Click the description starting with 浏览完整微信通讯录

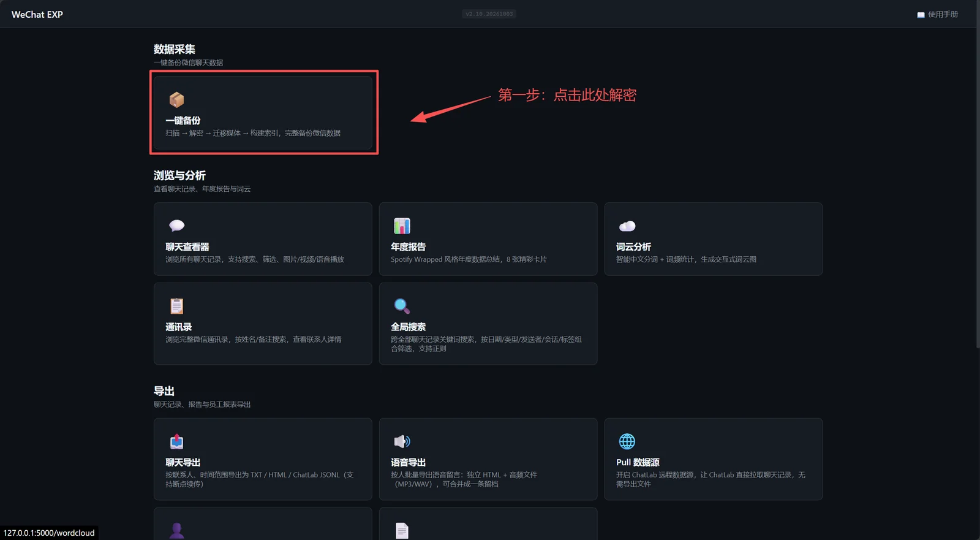point(254,340)
